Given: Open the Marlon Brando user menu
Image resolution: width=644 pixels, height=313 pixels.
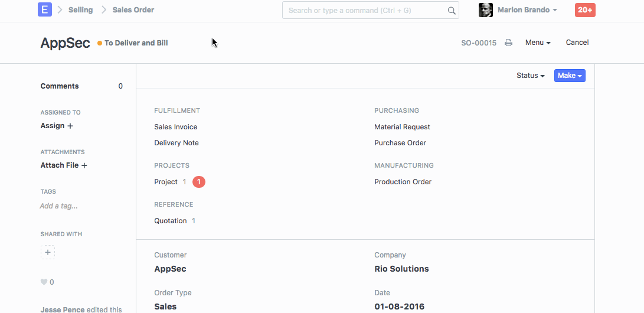Looking at the screenshot, I should [x=527, y=10].
